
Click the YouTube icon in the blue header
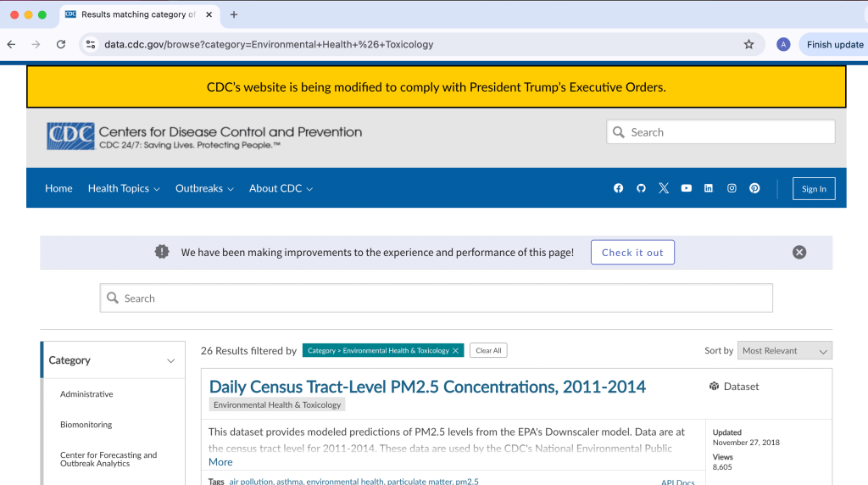(687, 188)
